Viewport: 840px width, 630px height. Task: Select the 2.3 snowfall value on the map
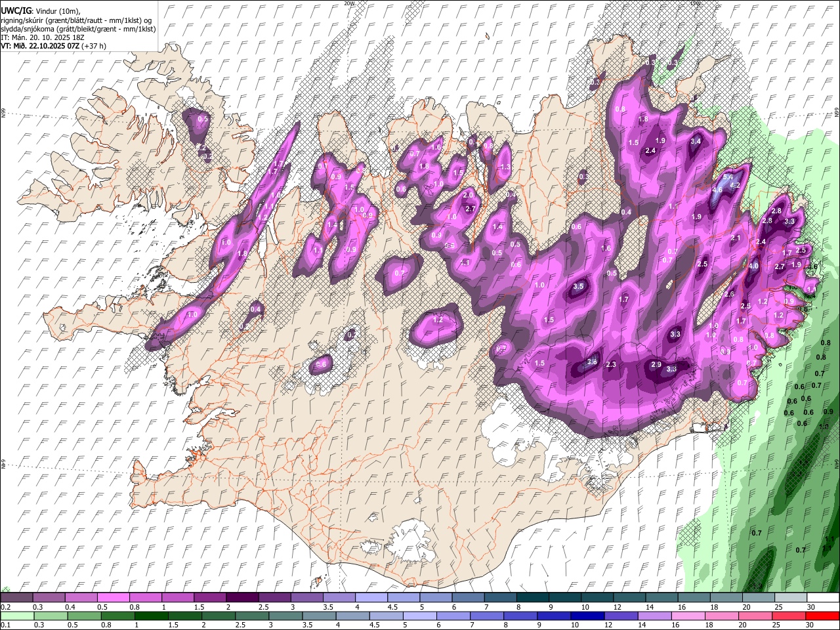[x=611, y=364]
